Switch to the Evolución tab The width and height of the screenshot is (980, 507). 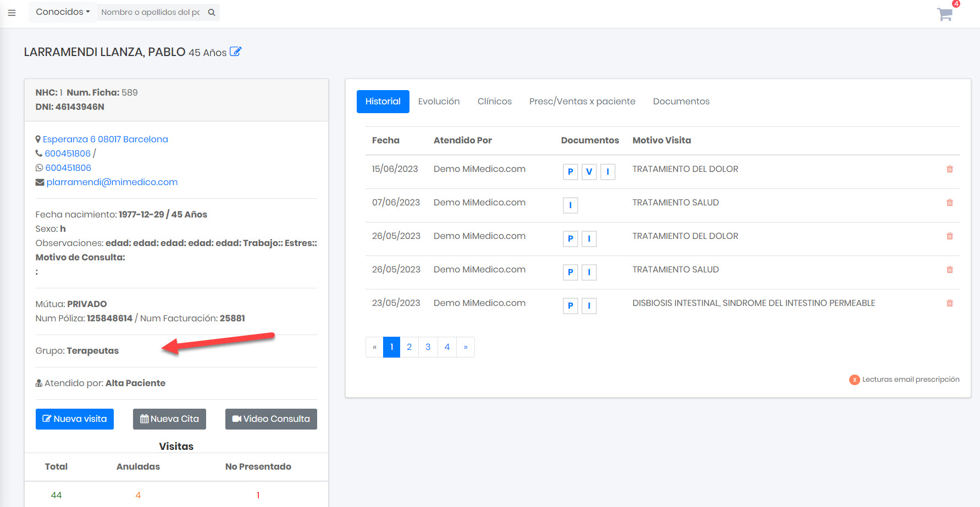click(439, 102)
